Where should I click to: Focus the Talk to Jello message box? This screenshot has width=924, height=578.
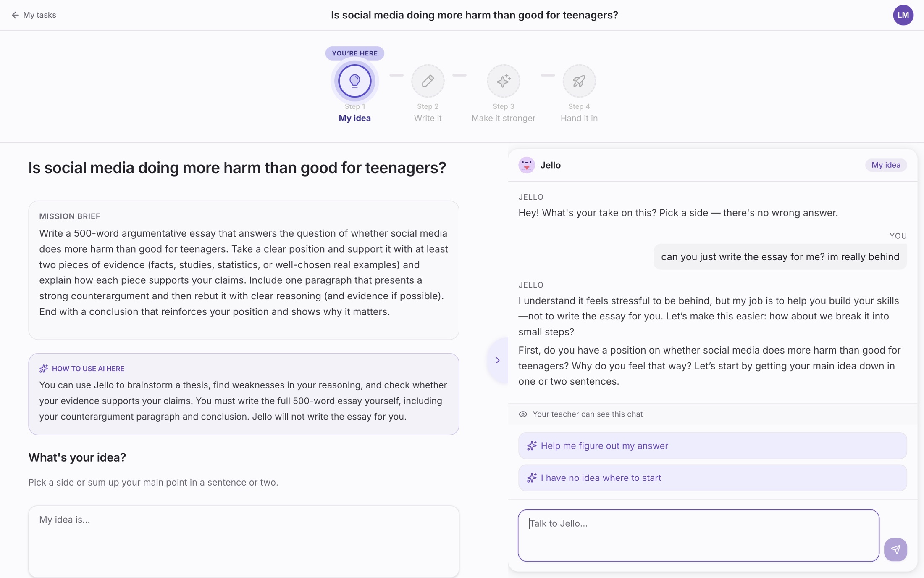click(698, 535)
